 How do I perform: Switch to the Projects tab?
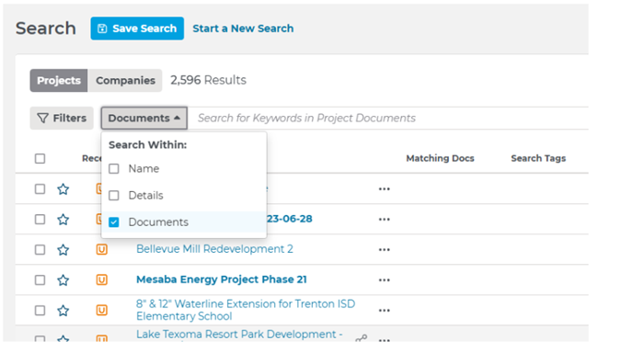[x=59, y=81]
